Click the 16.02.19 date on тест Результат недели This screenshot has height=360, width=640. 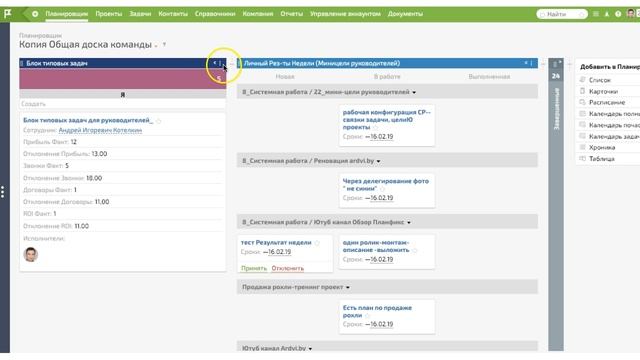(x=280, y=252)
